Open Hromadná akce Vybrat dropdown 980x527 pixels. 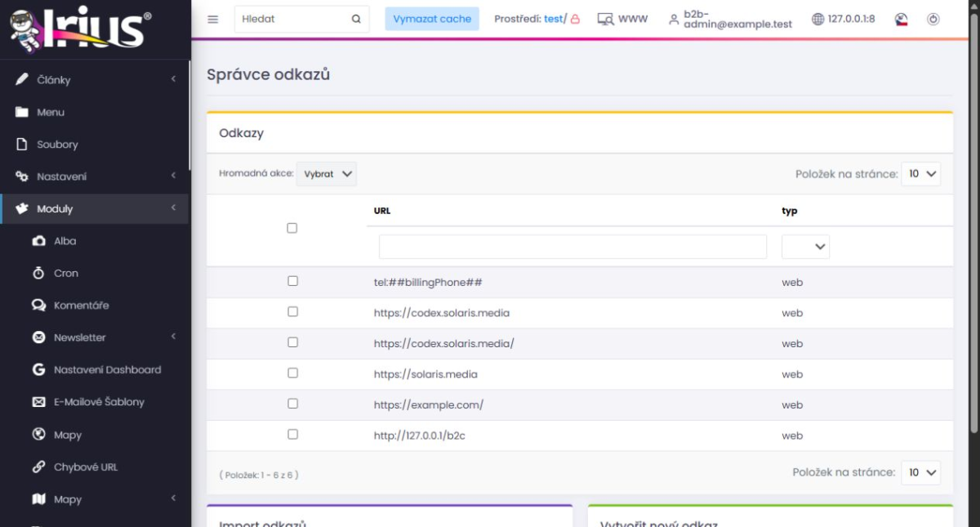327,173
